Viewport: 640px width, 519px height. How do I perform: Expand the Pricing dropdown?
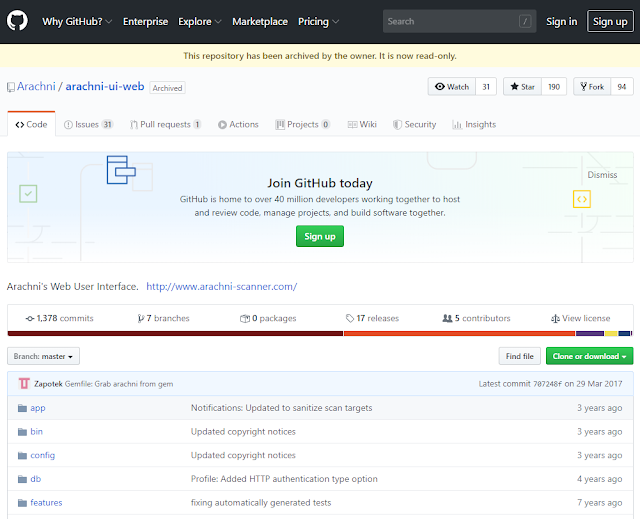(x=318, y=21)
